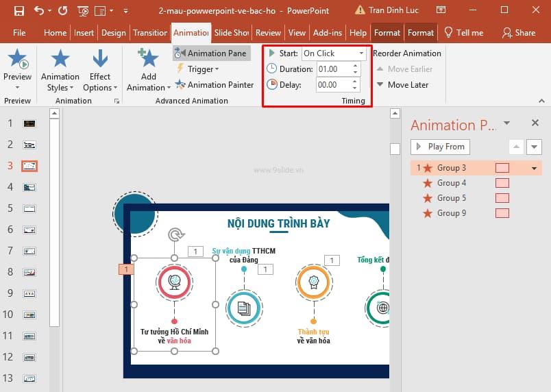Click rotation handle of selected group
551x392 pixels.
coord(175,234)
